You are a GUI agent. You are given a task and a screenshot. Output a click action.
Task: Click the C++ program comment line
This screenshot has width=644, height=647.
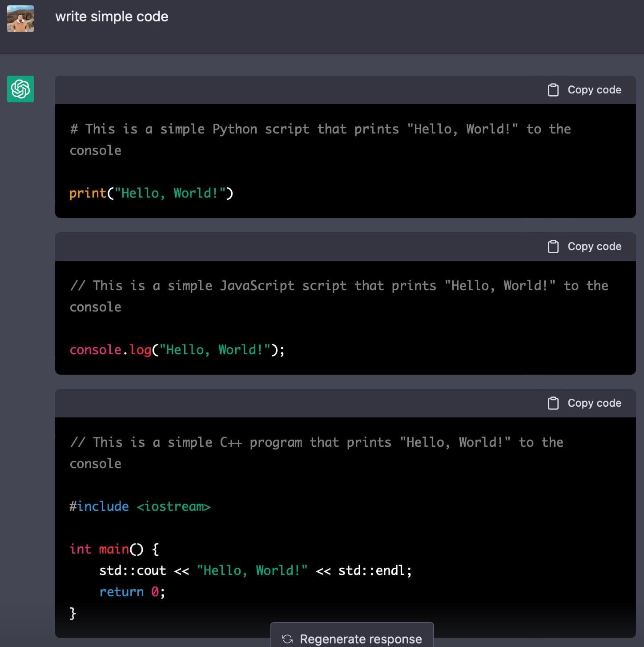317,442
